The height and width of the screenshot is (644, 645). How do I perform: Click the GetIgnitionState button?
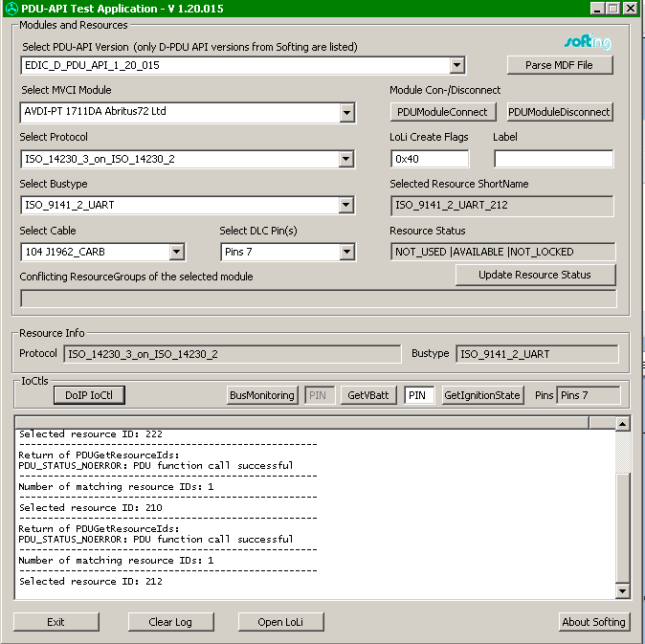[x=481, y=395]
